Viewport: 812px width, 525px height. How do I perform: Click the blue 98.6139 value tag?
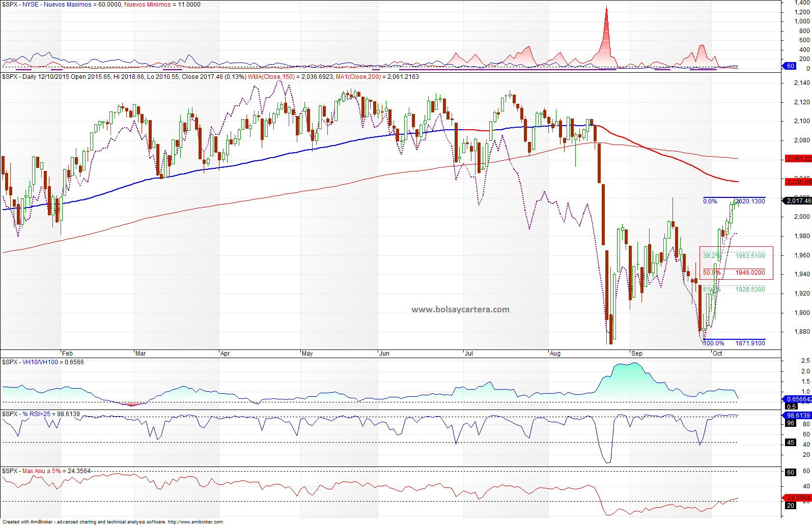pos(797,416)
